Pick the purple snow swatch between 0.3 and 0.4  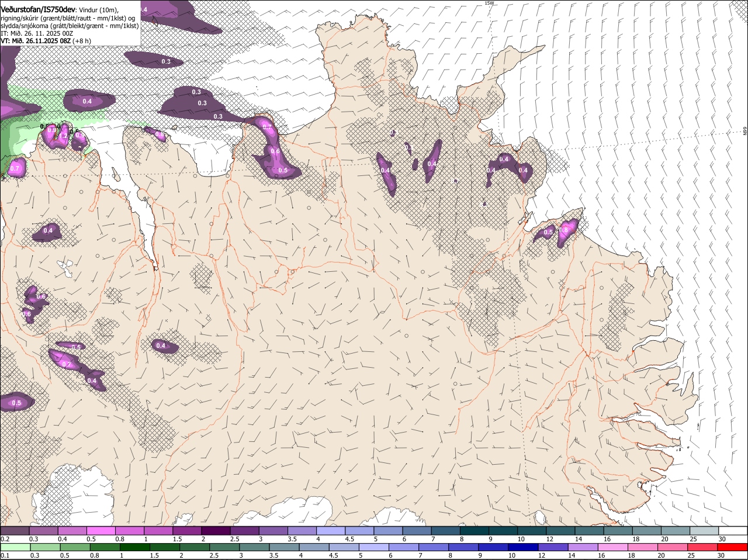tap(43, 530)
